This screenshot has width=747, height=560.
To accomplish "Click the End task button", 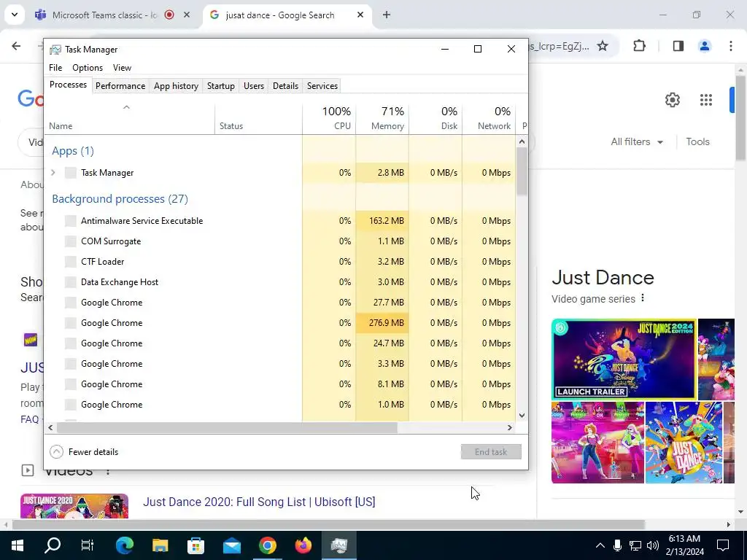I will (491, 452).
